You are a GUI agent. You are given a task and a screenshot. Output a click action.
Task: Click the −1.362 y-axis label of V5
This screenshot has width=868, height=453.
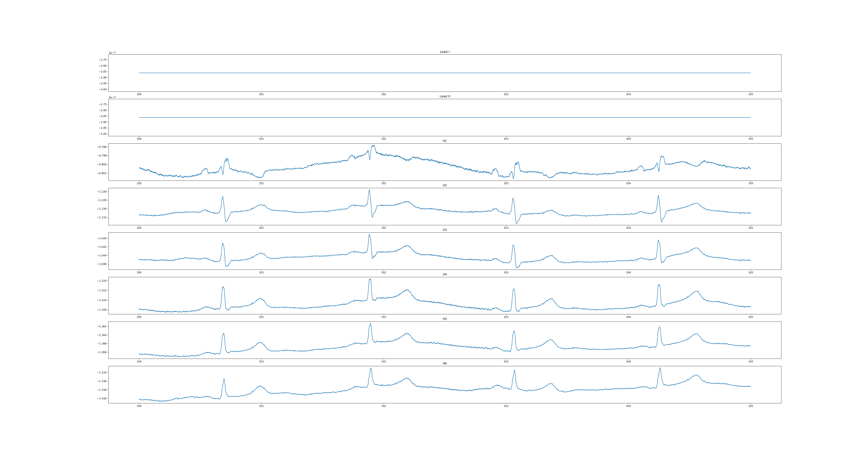click(102, 326)
